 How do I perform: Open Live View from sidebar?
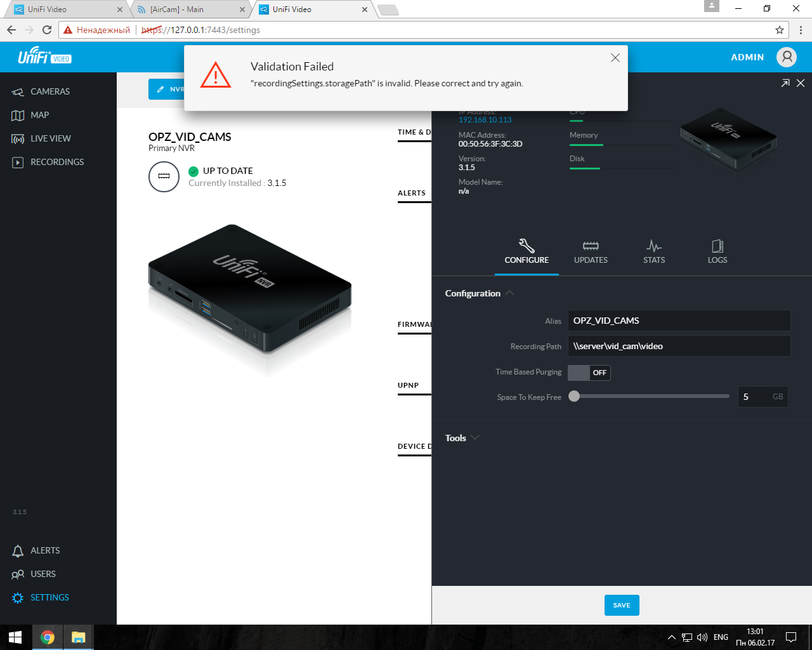tap(41, 138)
